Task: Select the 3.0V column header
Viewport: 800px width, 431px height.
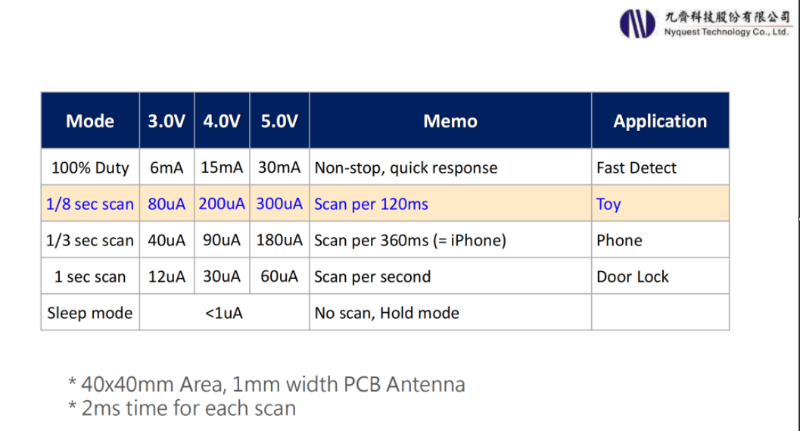Action: point(167,121)
